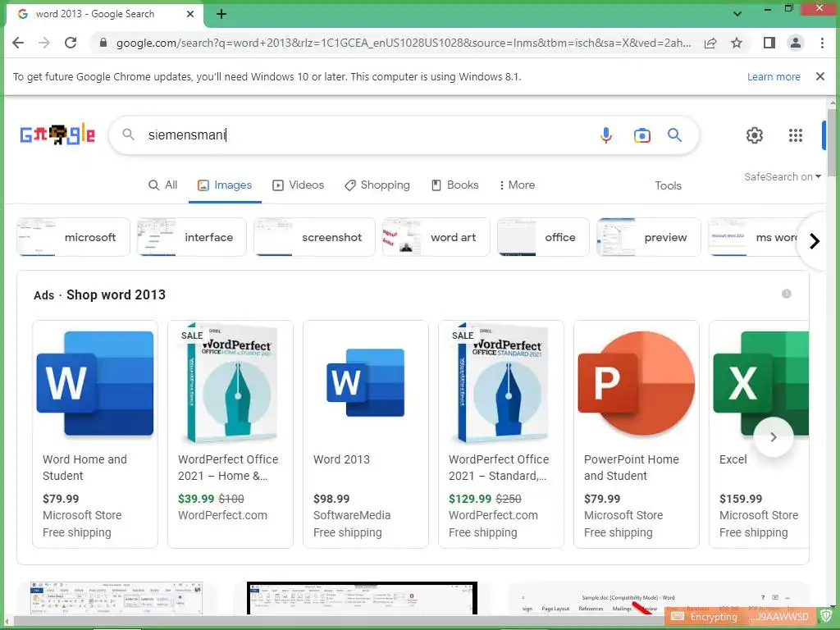This screenshot has height=630, width=840.
Task: Switch to the All results tab
Action: (x=163, y=185)
